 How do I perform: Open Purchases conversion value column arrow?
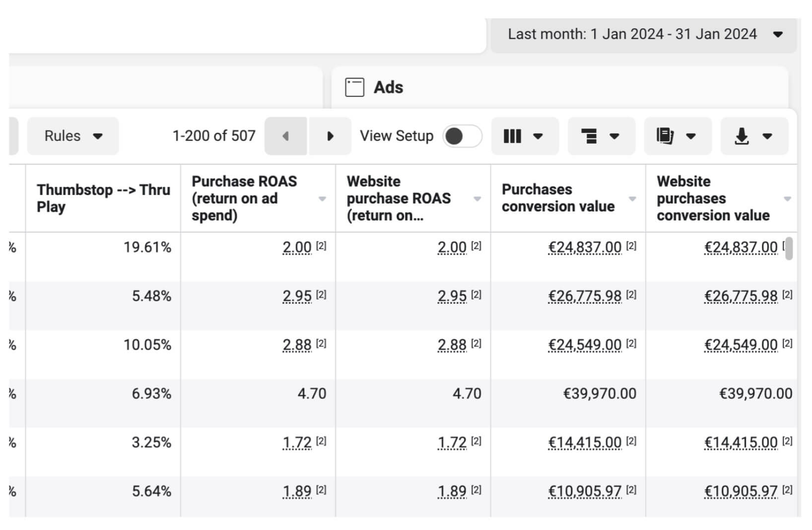[632, 199]
